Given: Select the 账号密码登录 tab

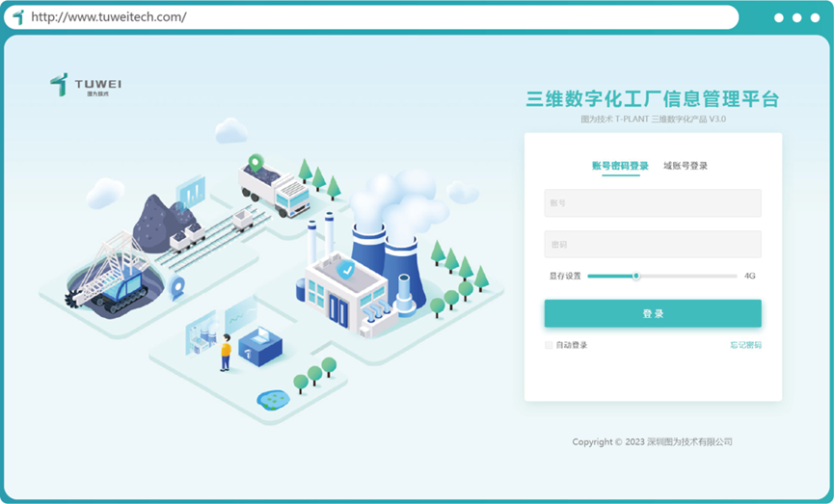Looking at the screenshot, I should pos(620,166).
